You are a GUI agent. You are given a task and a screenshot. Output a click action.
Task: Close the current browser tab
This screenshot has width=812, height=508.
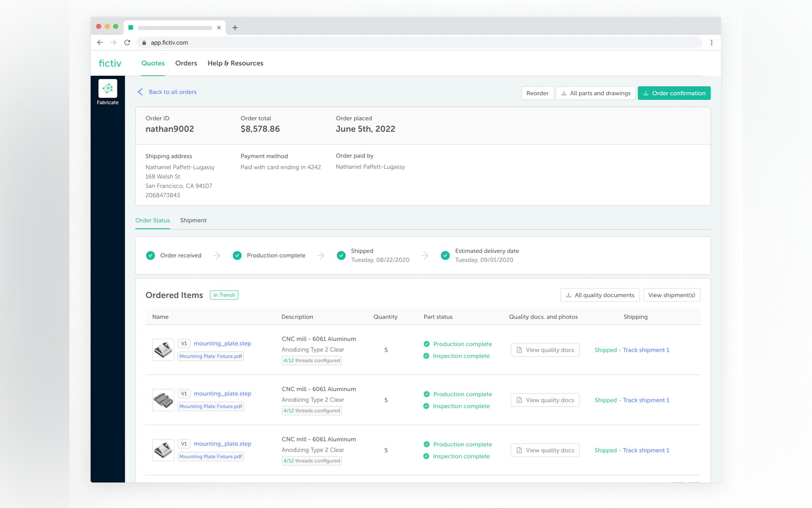point(219,28)
